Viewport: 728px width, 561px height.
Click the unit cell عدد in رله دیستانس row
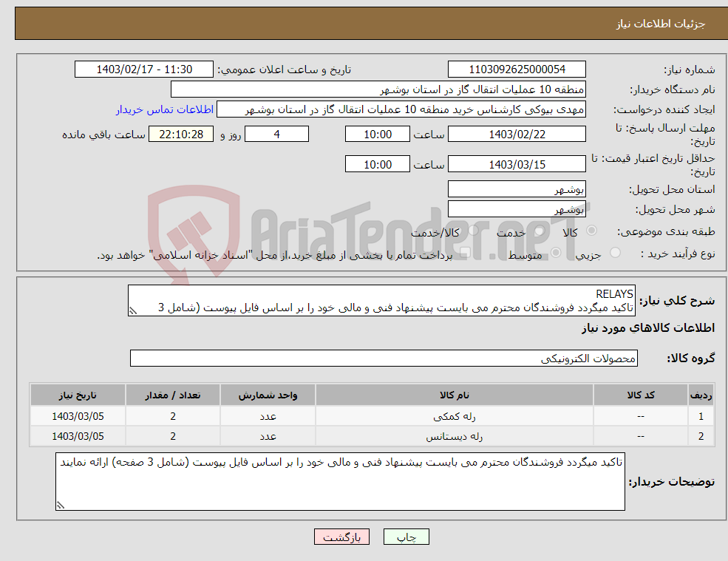pos(268,437)
